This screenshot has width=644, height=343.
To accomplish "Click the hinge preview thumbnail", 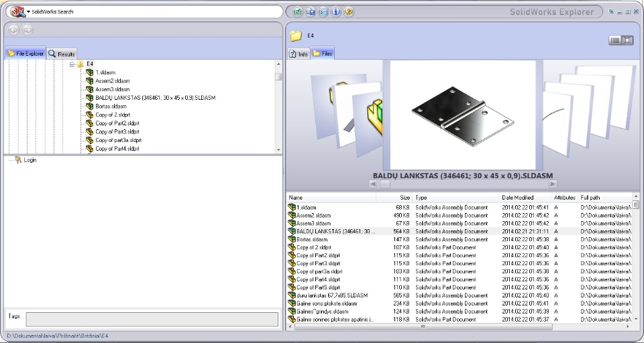I will [x=463, y=115].
